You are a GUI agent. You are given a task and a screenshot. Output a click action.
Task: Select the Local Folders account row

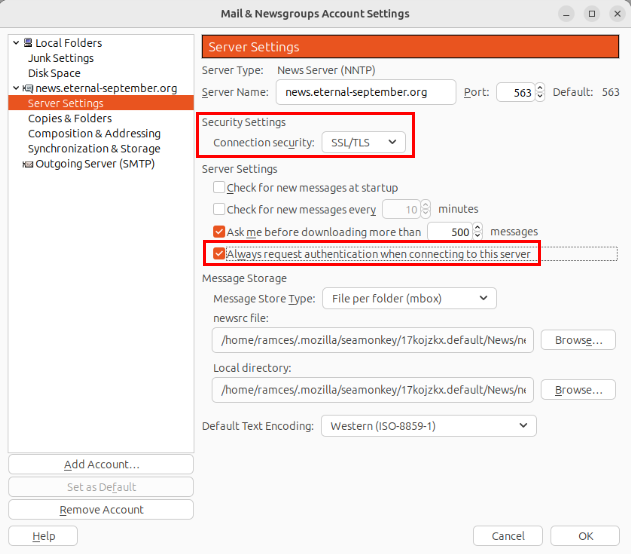(68, 43)
